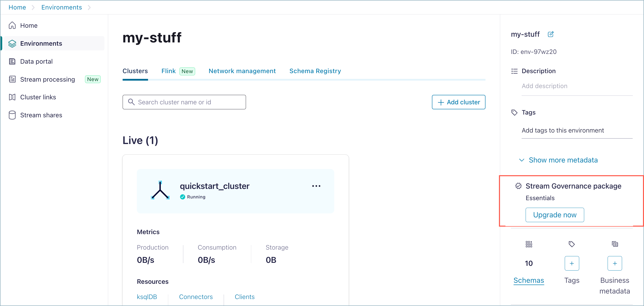Select Stream processing in the sidebar
This screenshot has width=644, height=306.
(x=47, y=79)
